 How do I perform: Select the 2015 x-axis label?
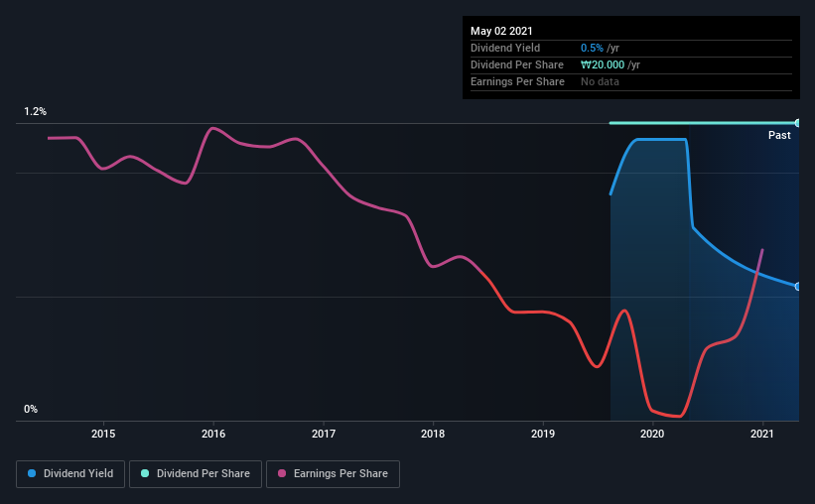pos(103,434)
